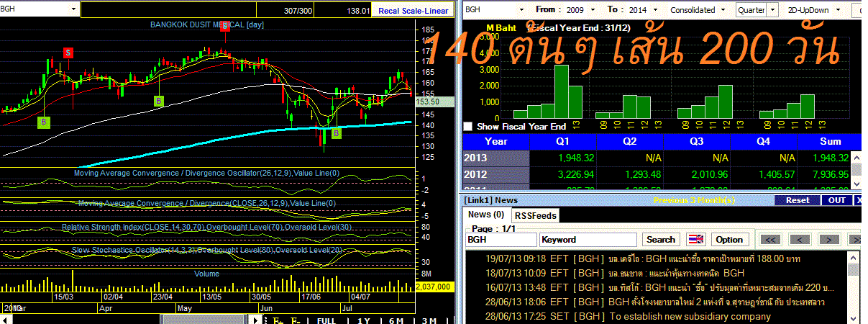The image size is (868, 324).
Task: Click the red S sell signal marker in March
Action: click(68, 52)
